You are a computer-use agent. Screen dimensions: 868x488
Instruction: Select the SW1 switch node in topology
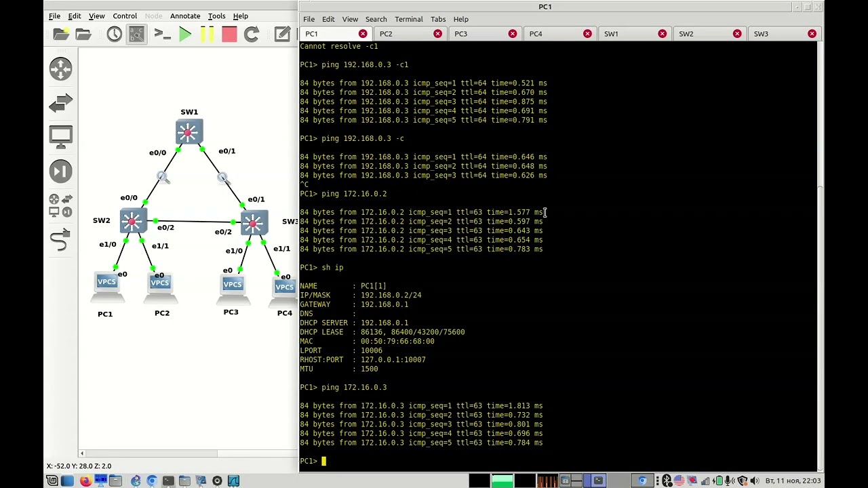coord(189,131)
